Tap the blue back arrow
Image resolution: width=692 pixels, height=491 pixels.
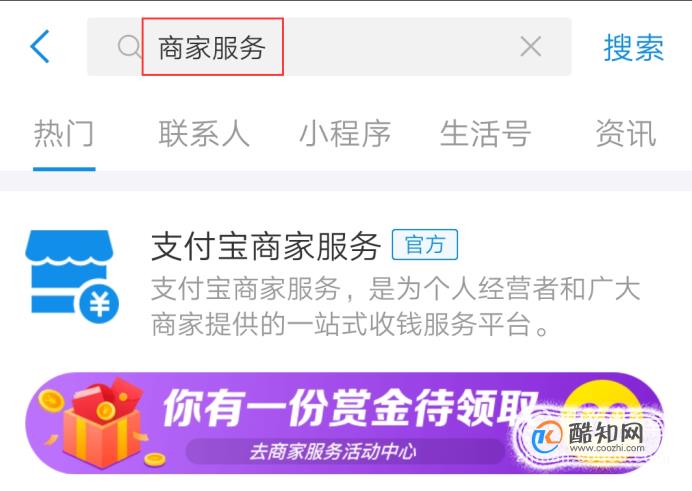click(39, 46)
